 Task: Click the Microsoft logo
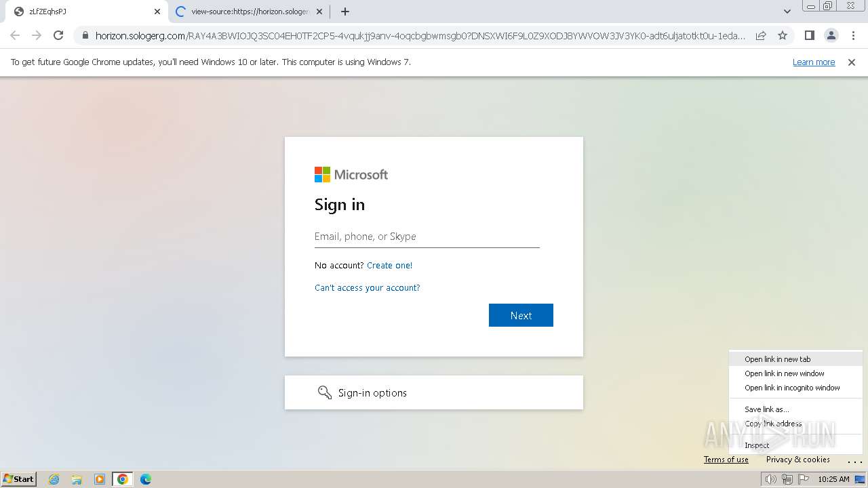[x=351, y=175]
